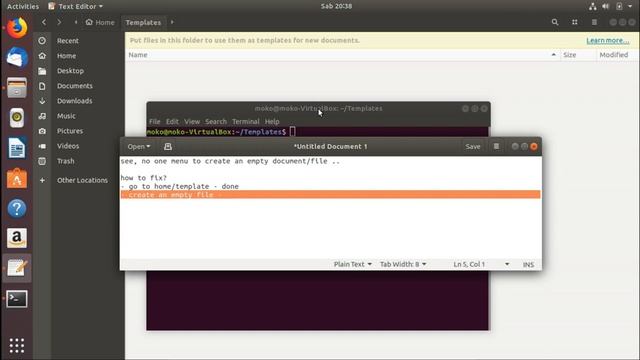Open the clock showing Sab 20:38
The height and width of the screenshot is (360, 640).
(336, 6)
